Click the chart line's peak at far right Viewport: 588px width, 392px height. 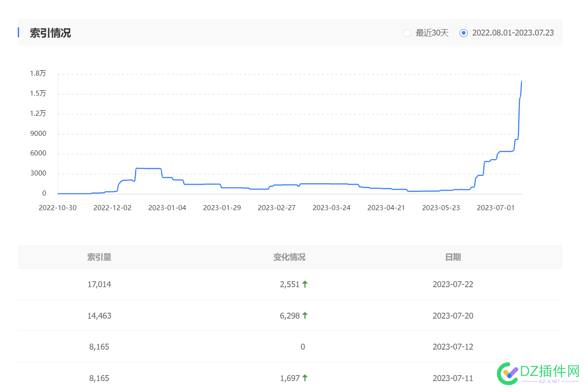[x=522, y=81]
